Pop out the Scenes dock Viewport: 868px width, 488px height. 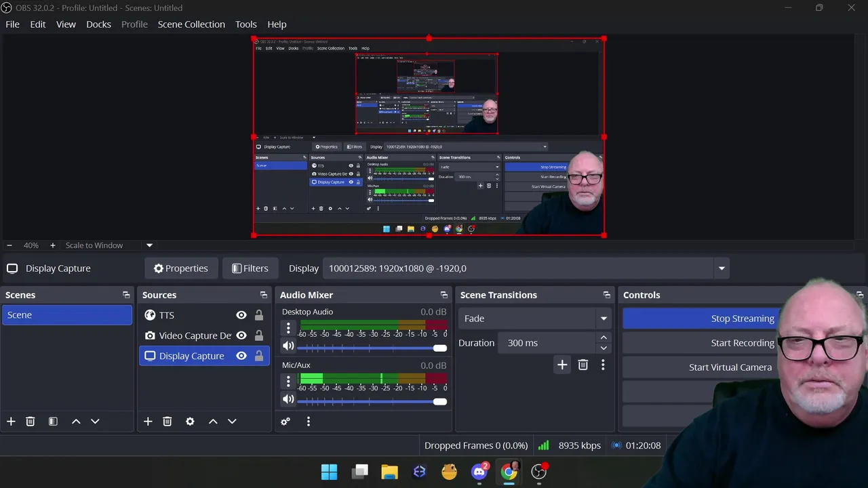126,295
